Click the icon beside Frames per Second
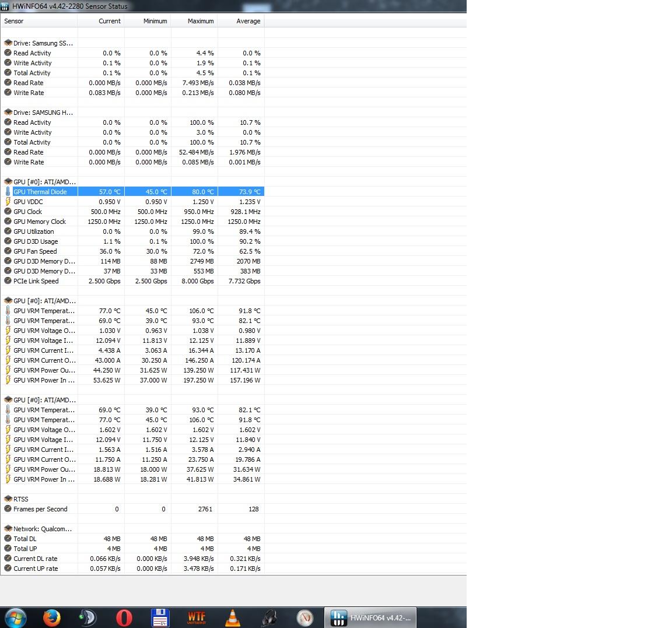The width and height of the screenshot is (672, 628). click(x=8, y=508)
